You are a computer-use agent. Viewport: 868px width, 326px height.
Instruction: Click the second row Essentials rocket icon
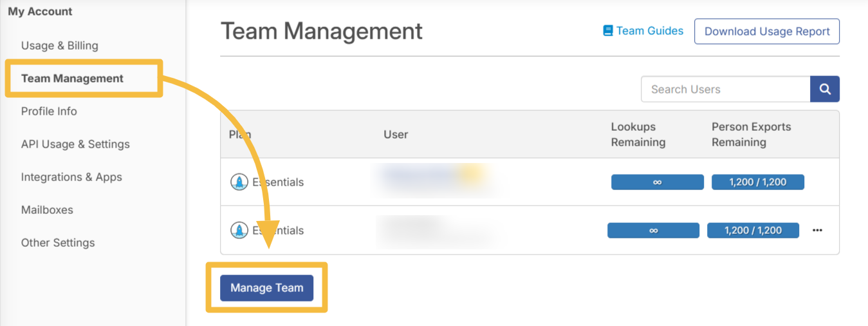239,231
